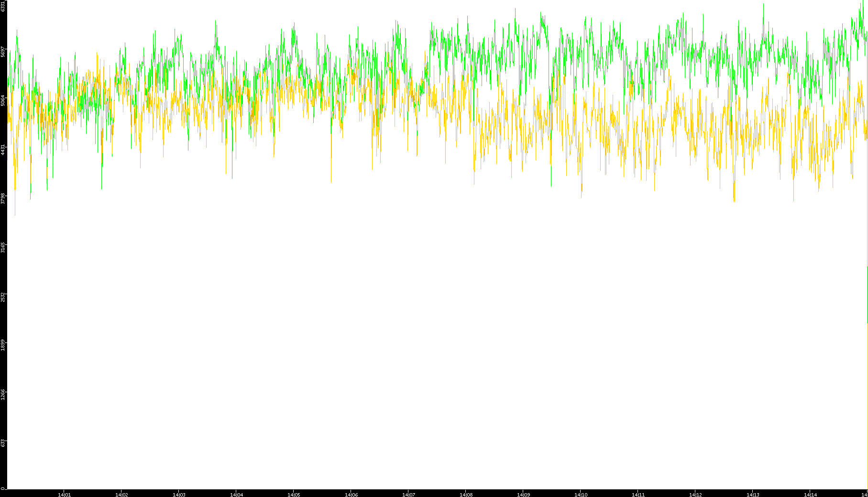
Task: Jump to the 14:07 time marker
Action: tap(408, 494)
